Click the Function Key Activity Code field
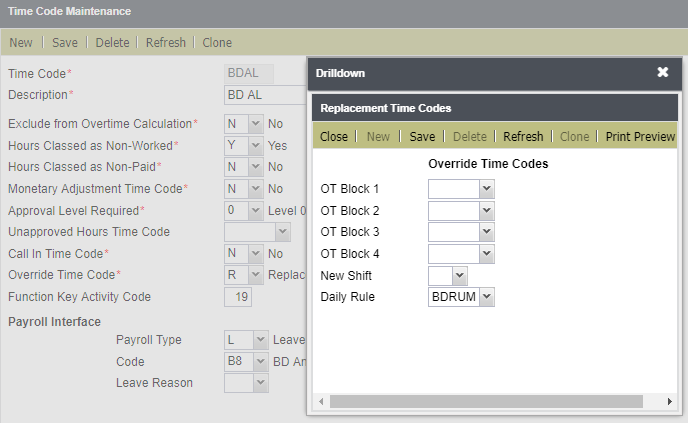 238,297
